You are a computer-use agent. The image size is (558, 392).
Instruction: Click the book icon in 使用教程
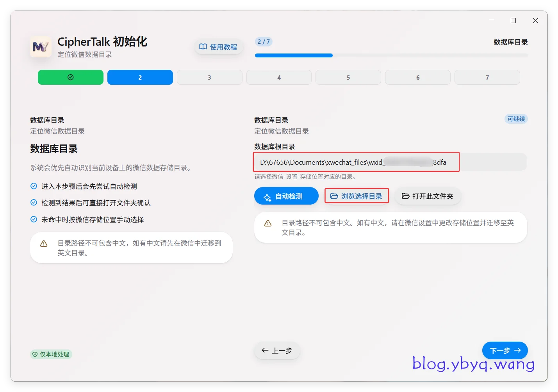coord(203,47)
